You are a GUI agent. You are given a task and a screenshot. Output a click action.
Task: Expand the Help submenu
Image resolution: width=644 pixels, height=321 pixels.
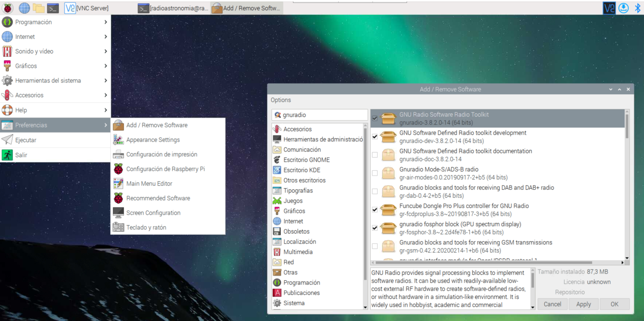point(55,110)
